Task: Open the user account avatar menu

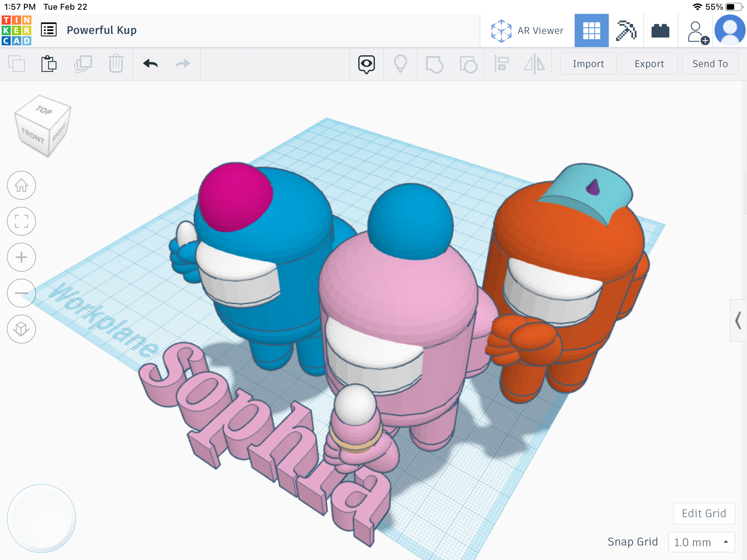Action: point(729,30)
